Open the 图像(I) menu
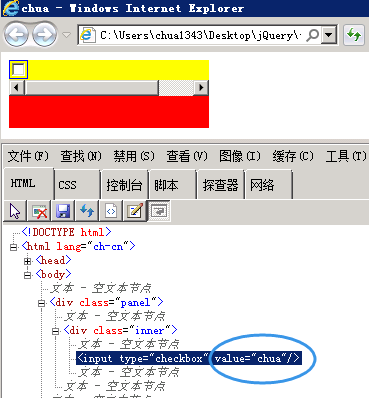This screenshot has height=398, width=369. (x=239, y=156)
